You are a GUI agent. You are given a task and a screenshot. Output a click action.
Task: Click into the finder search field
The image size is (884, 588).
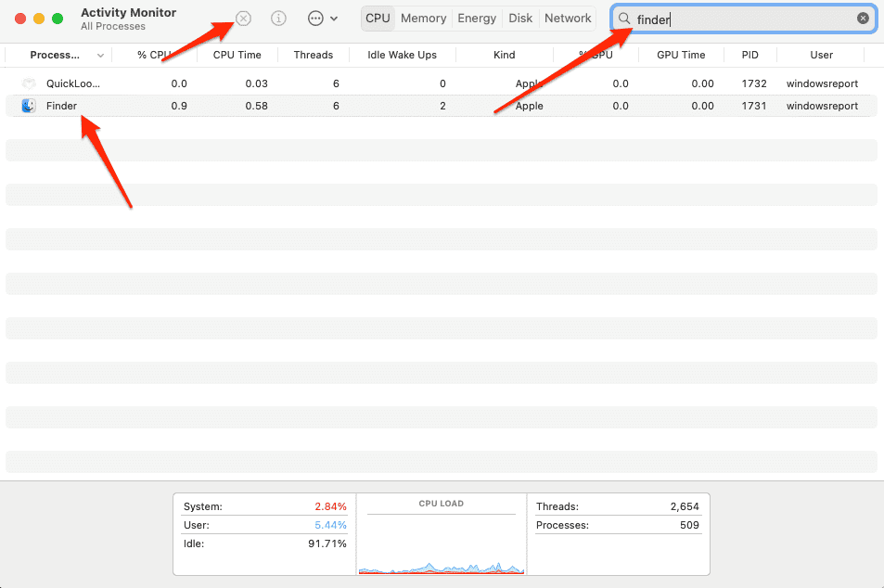point(742,19)
